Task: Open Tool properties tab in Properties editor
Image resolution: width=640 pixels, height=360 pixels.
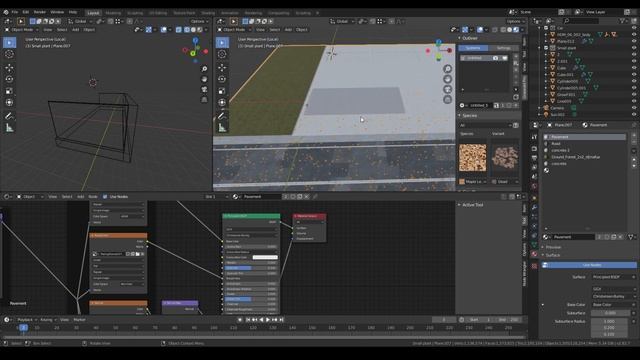Action: [x=534, y=137]
